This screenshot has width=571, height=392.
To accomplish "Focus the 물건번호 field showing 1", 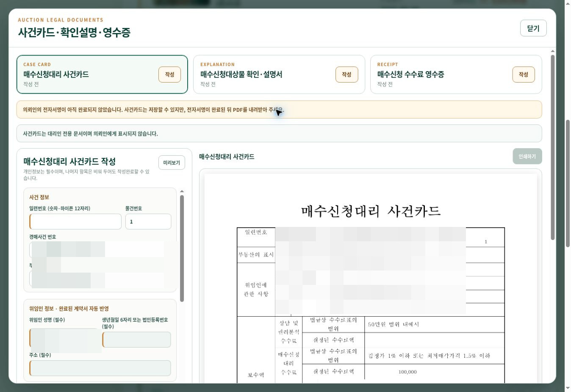I will tap(148, 221).
